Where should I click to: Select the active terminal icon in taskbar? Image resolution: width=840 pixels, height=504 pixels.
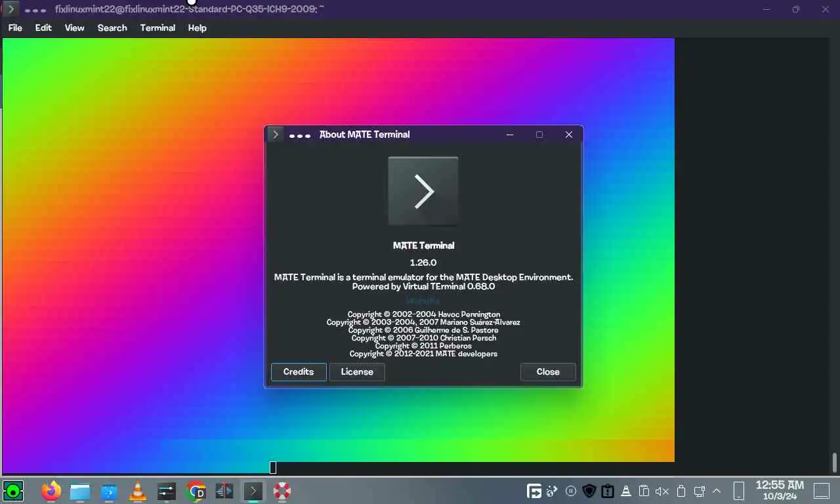(253, 491)
